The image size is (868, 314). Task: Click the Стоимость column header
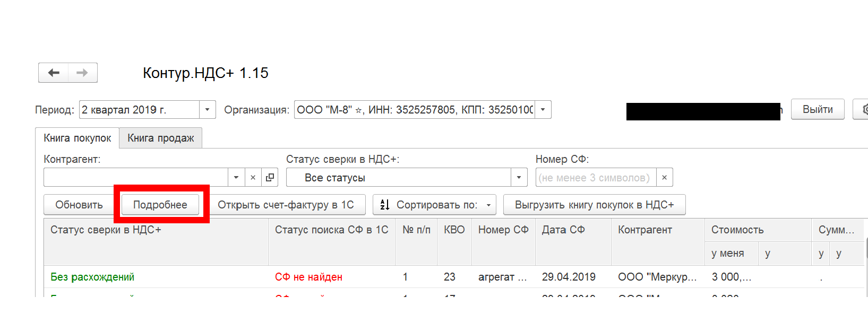[x=758, y=230]
